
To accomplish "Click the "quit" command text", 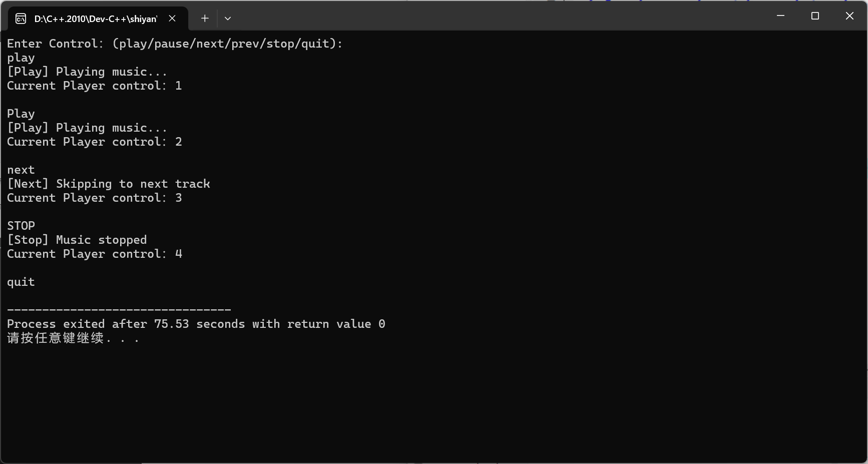I will 21,282.
